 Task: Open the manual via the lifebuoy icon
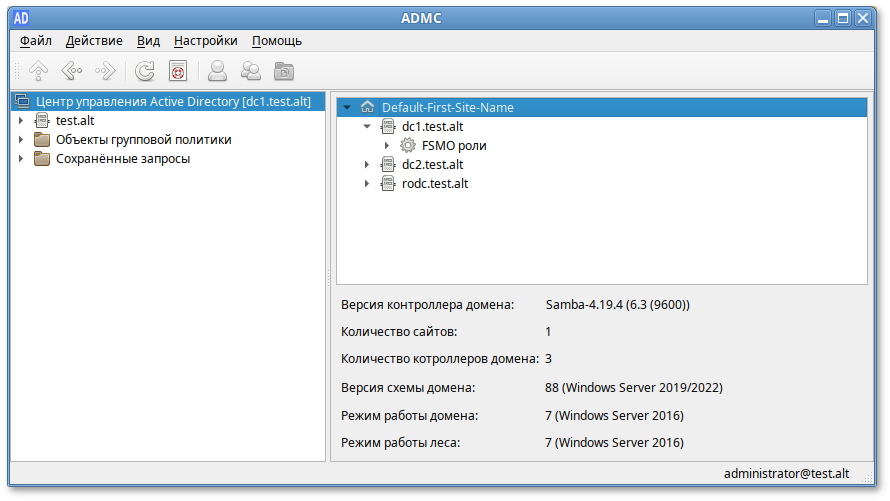tap(178, 71)
